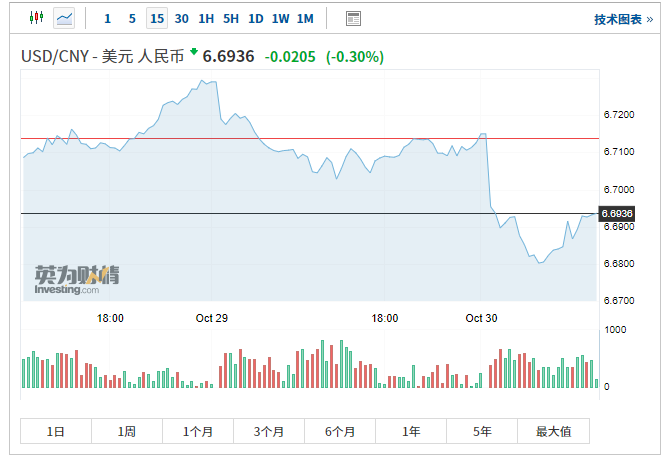Viewport: 665px width, 461px height.
Task: Click the 6.6936 current price label on axis
Action: coord(617,213)
